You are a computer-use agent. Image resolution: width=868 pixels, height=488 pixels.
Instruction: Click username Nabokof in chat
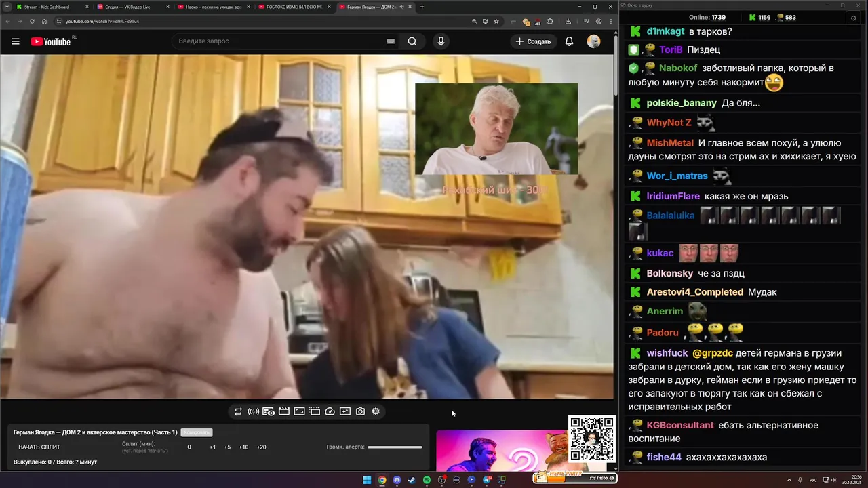coord(678,68)
